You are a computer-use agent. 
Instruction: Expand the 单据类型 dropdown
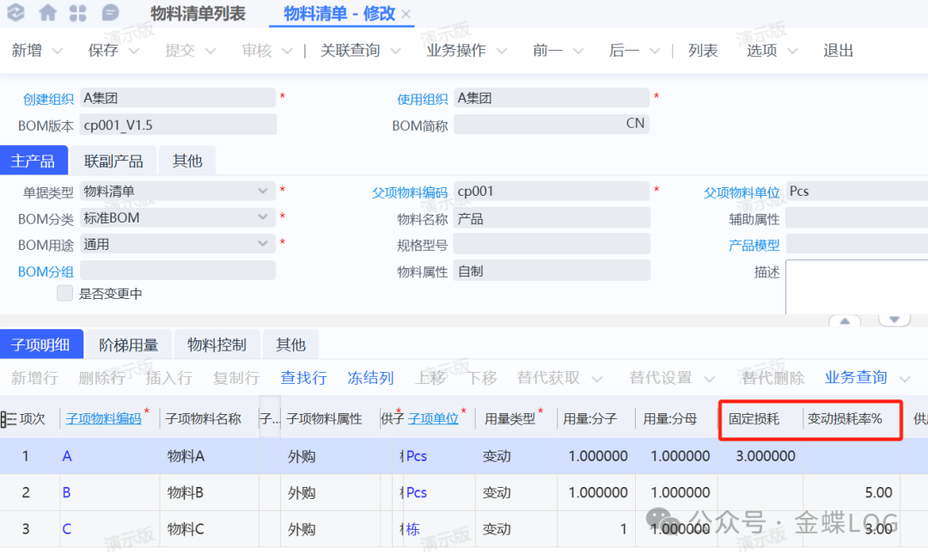265,191
